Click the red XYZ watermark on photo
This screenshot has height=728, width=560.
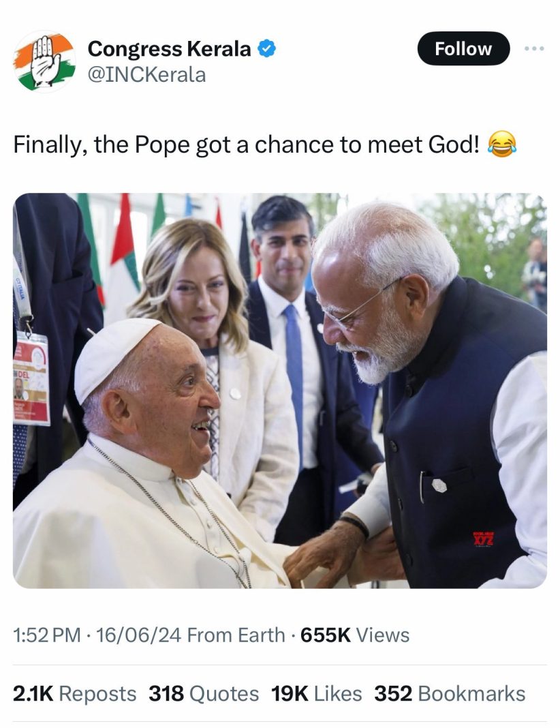(483, 538)
